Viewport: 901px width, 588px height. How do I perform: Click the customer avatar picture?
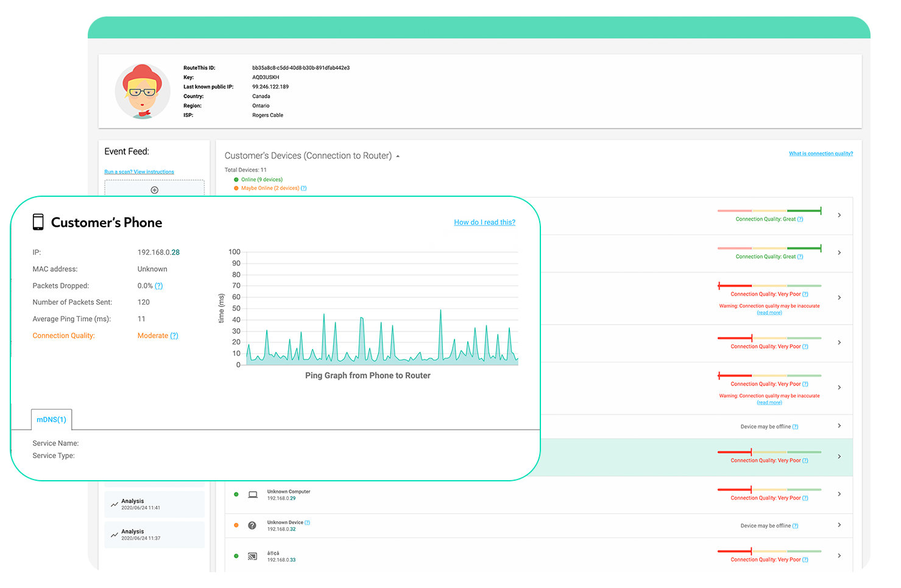[143, 91]
